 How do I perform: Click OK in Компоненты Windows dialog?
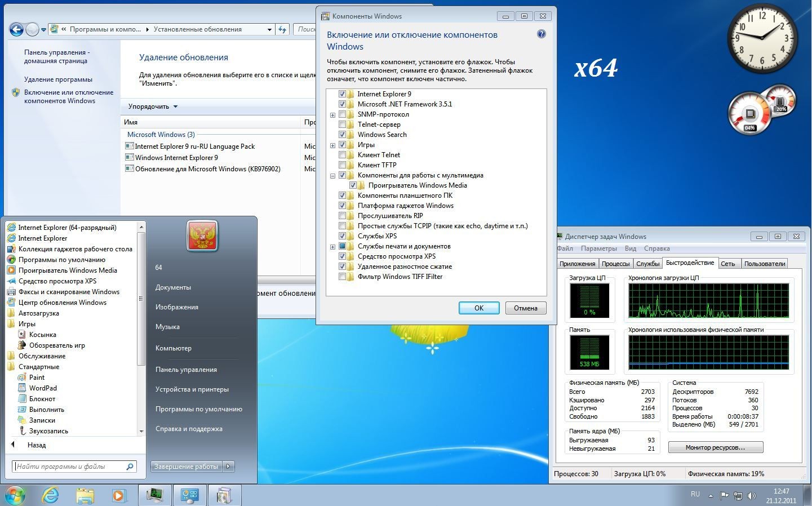pyautogui.click(x=479, y=308)
